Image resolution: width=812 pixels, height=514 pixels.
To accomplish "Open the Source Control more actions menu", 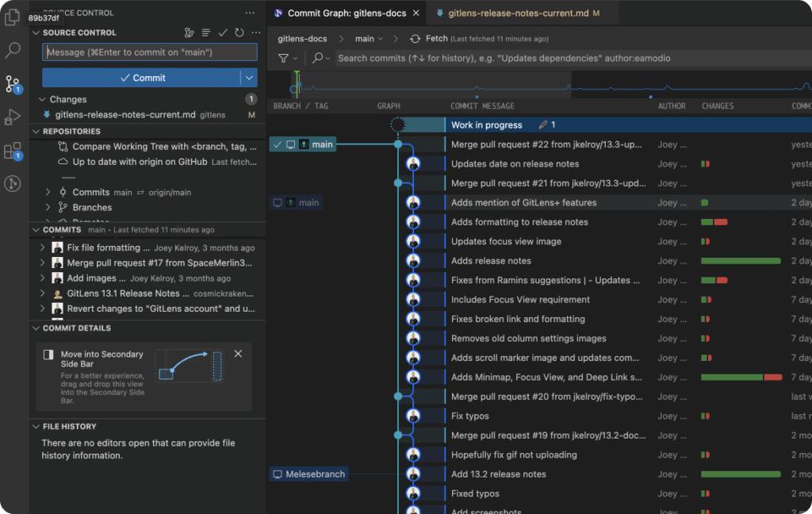I will (255, 33).
